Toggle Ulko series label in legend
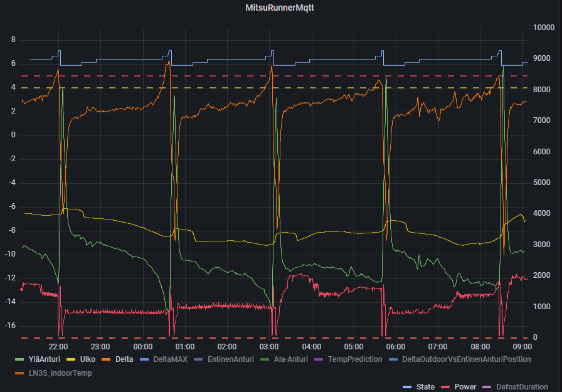The image size is (562, 392). [88, 359]
